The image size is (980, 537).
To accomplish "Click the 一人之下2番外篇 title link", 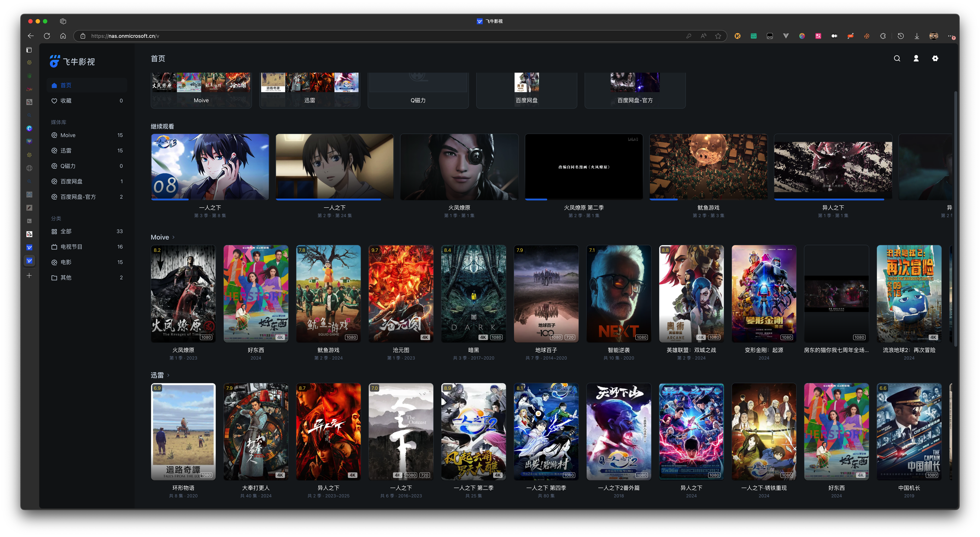I will pos(619,488).
